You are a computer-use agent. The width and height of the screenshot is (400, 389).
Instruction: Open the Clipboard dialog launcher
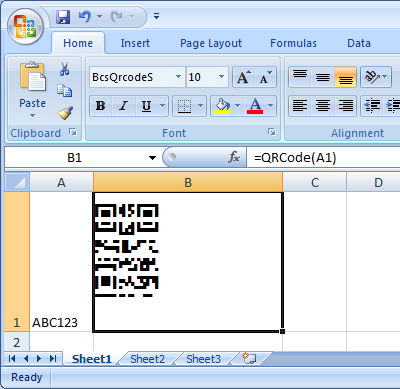73,132
